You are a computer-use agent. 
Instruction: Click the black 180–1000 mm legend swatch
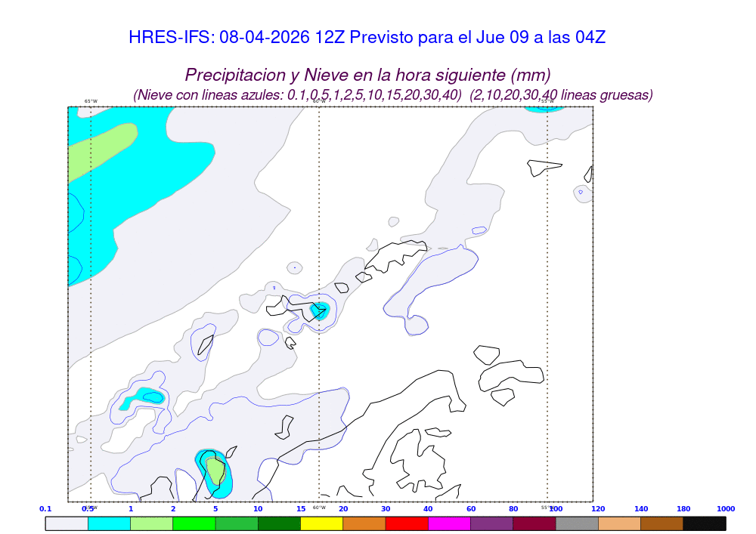point(705,523)
